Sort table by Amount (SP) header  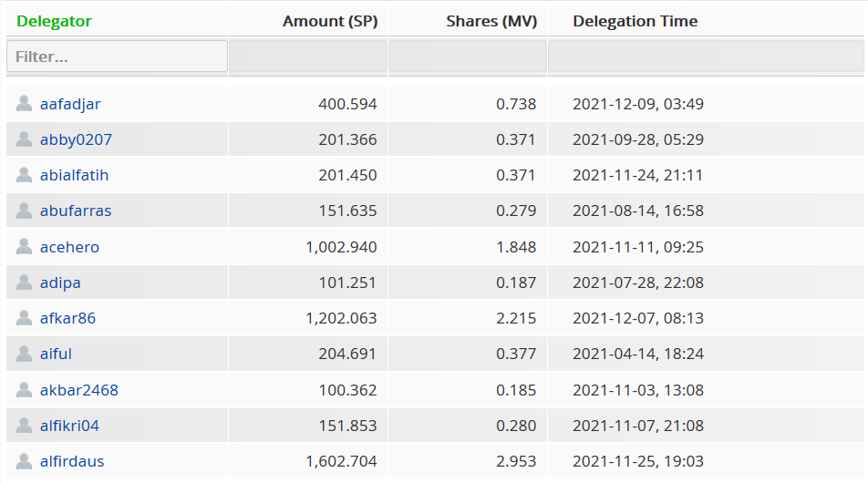[330, 21]
